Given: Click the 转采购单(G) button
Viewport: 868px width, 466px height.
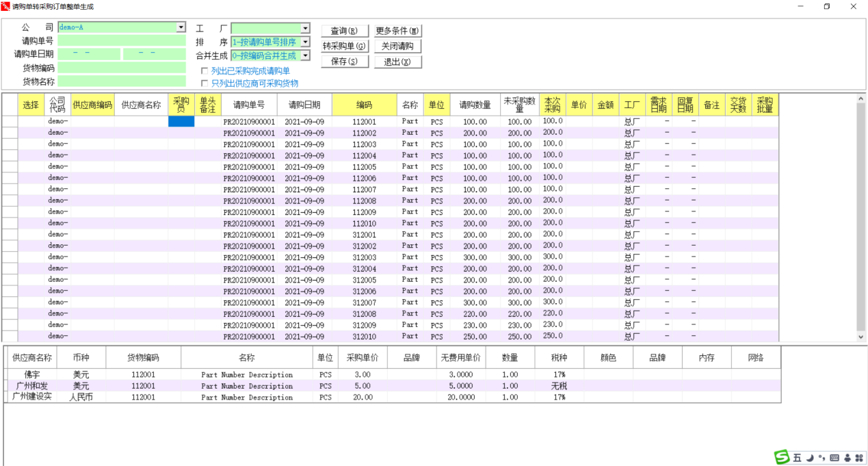Looking at the screenshot, I should 345,47.
